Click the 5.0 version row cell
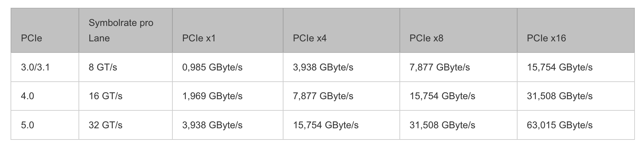This screenshot has height=150, width=644. (x=28, y=125)
